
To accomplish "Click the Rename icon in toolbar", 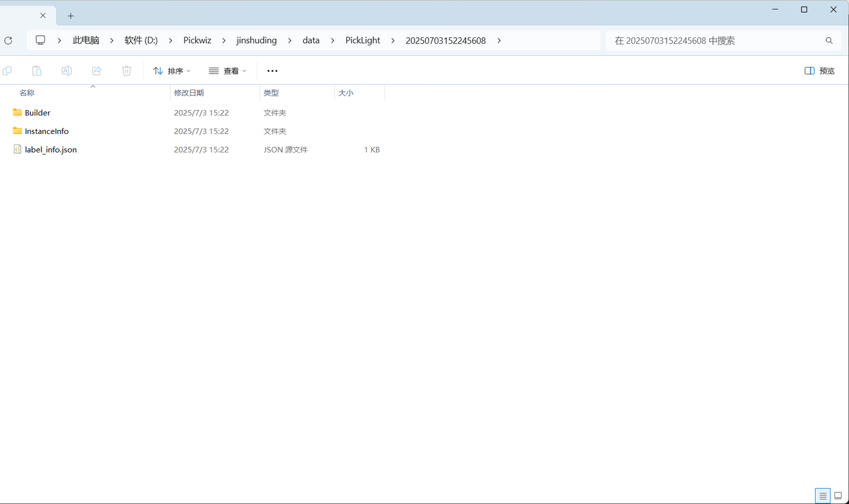I will (67, 71).
